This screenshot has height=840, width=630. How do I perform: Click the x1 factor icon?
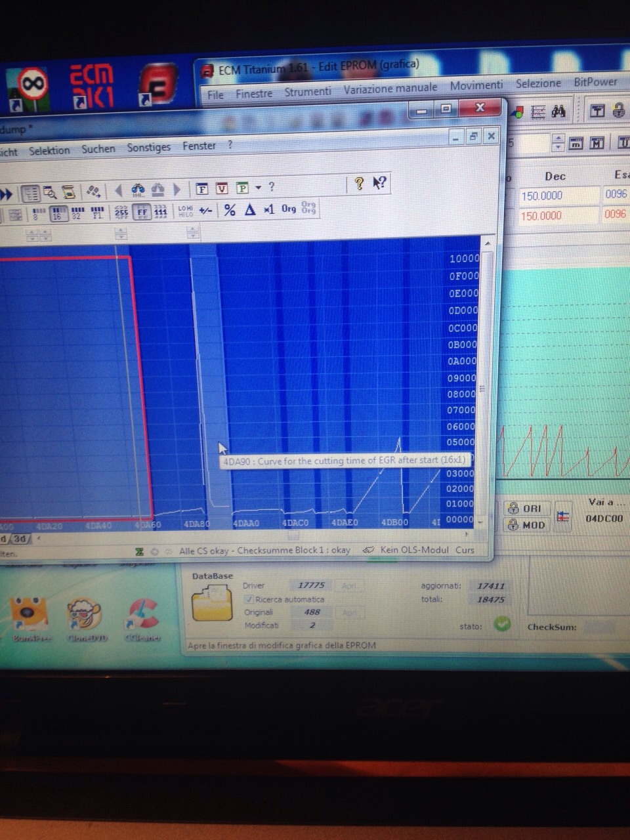tap(269, 209)
